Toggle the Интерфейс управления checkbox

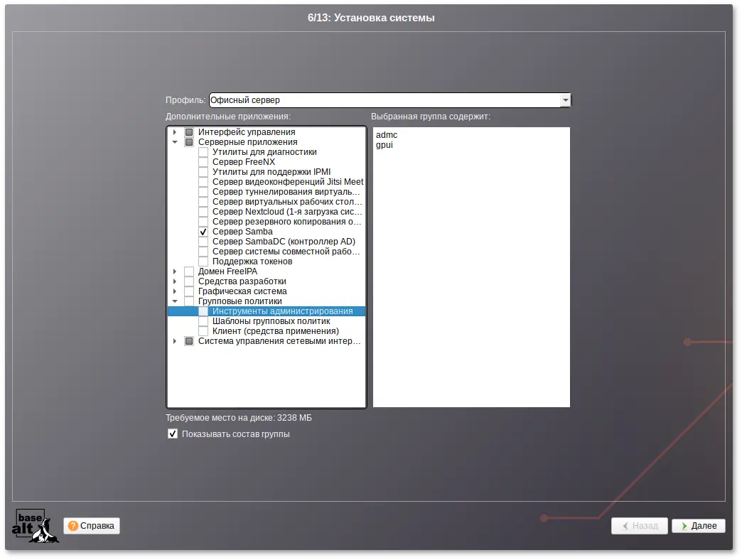point(189,132)
